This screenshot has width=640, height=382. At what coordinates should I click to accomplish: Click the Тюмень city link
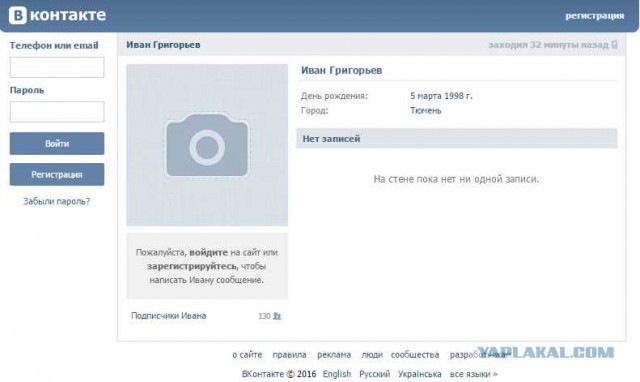426,111
